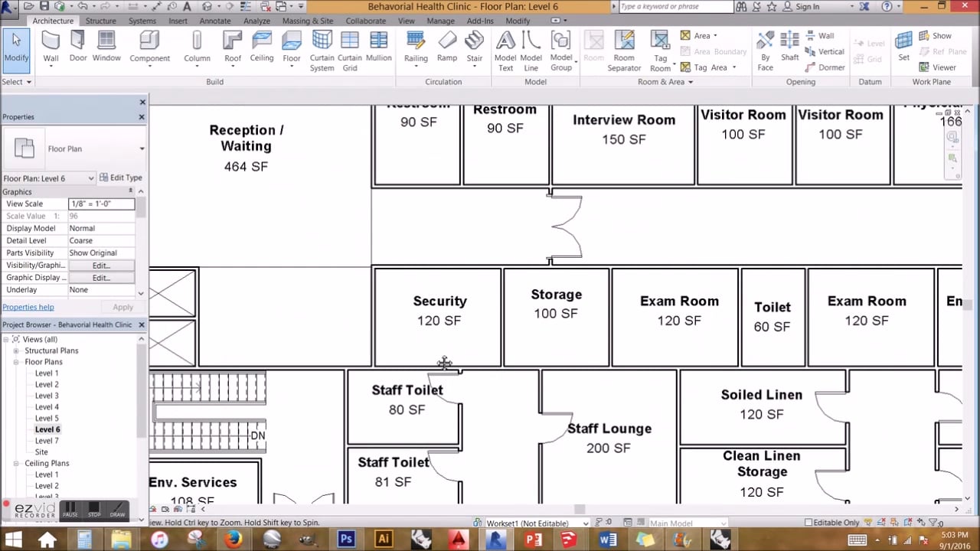The image size is (980, 551).
Task: Click the Ramp tool
Action: pyautogui.click(x=447, y=47)
